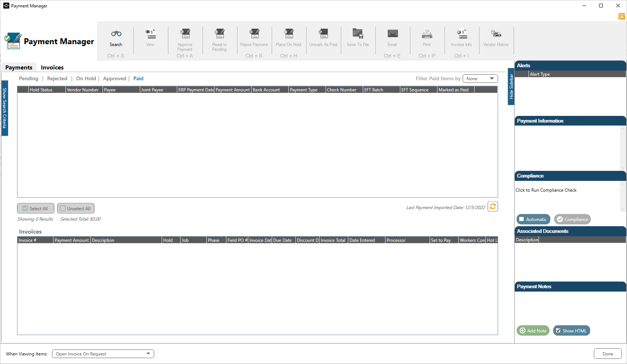Sort by EFT Batch column header
627x364 pixels.
pos(382,90)
